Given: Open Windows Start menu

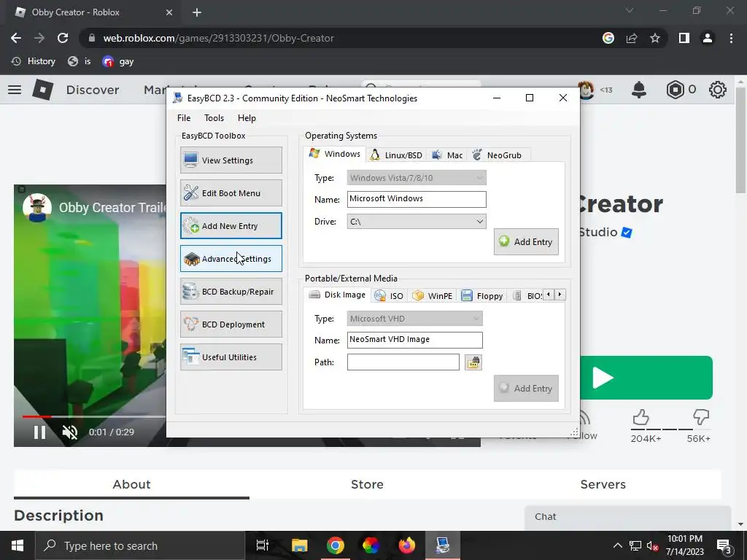Looking at the screenshot, I should coord(18,545).
